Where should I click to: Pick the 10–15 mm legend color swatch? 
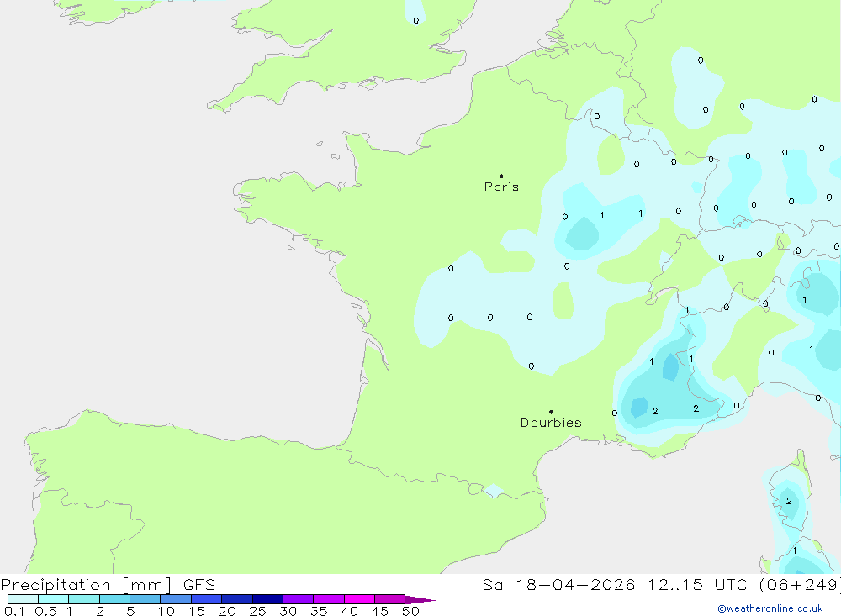(x=176, y=599)
